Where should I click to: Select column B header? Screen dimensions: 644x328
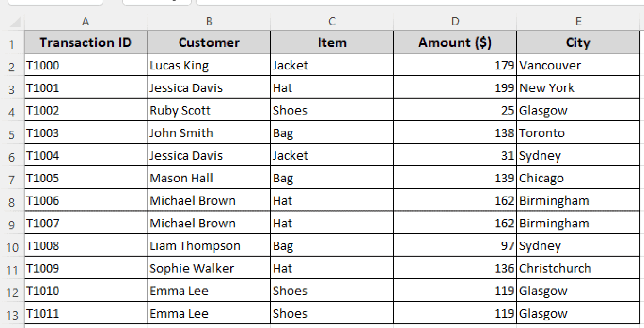tap(208, 21)
